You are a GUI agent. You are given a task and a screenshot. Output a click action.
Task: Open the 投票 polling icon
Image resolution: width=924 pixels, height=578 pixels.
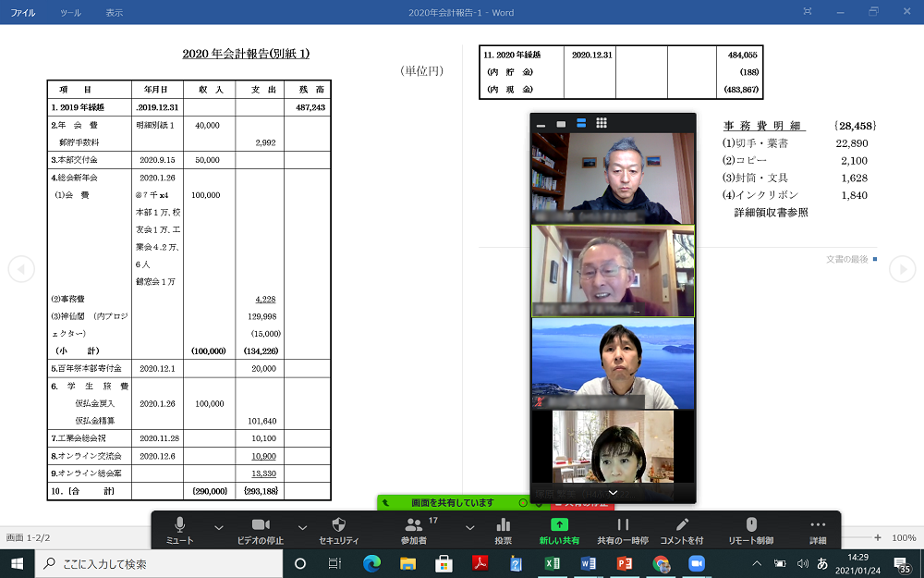(504, 530)
